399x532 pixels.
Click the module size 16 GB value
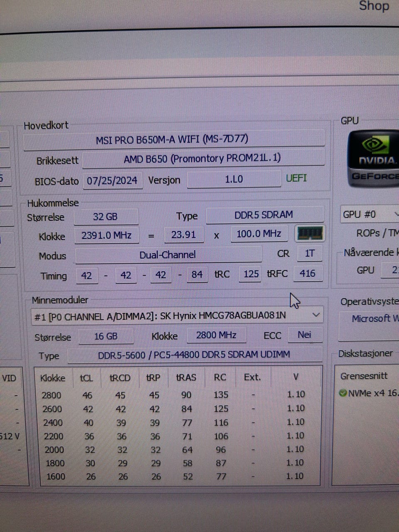(x=106, y=336)
